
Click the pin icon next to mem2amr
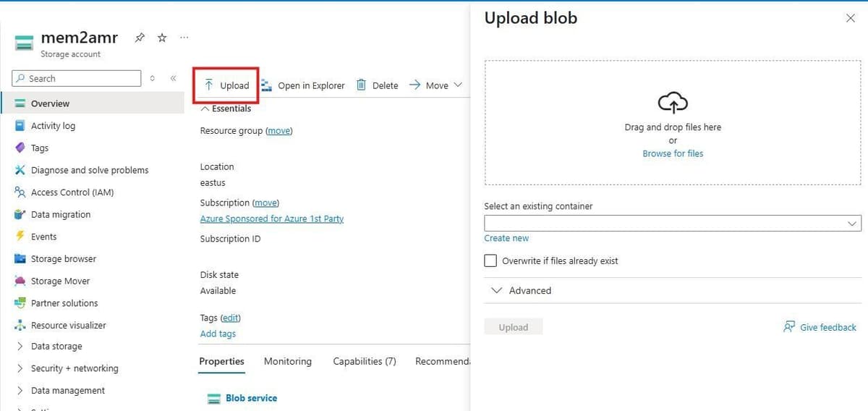click(140, 38)
